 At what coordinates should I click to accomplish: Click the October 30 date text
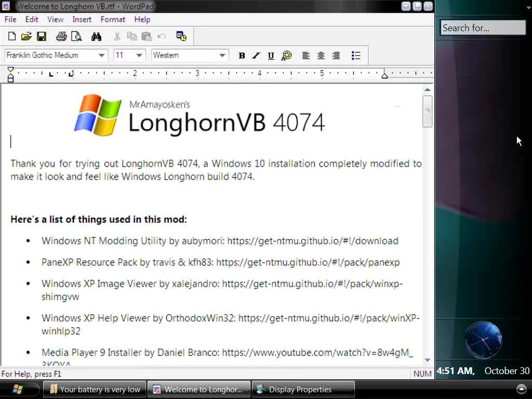click(507, 371)
